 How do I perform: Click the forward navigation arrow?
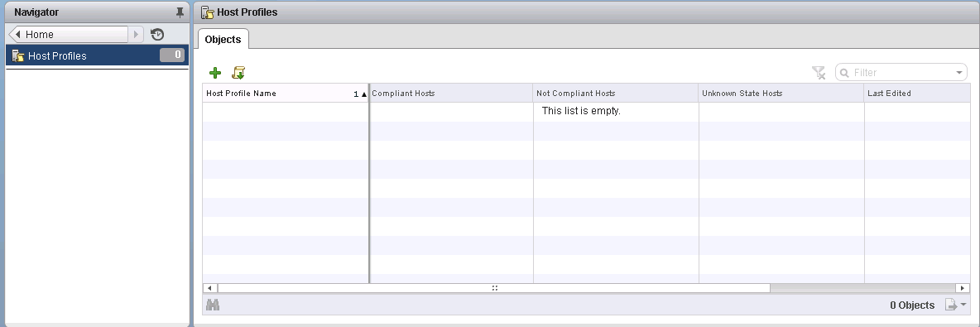(x=137, y=35)
